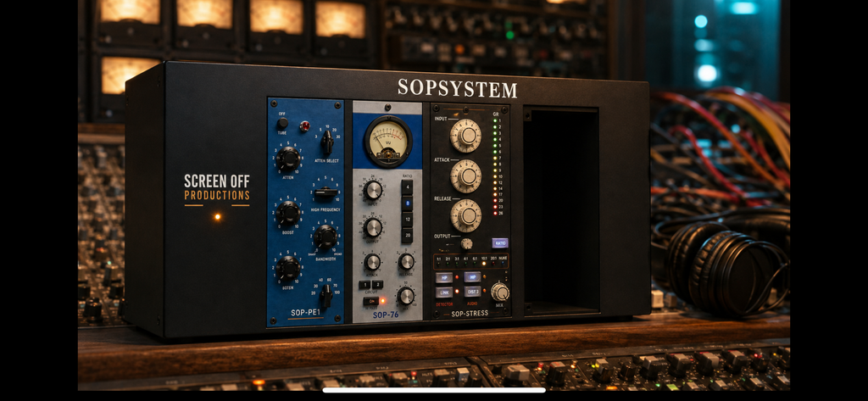The height and width of the screenshot is (401, 868).
Task: Toggle the detector HP button on SOP-STRESS
Action: click(444, 277)
